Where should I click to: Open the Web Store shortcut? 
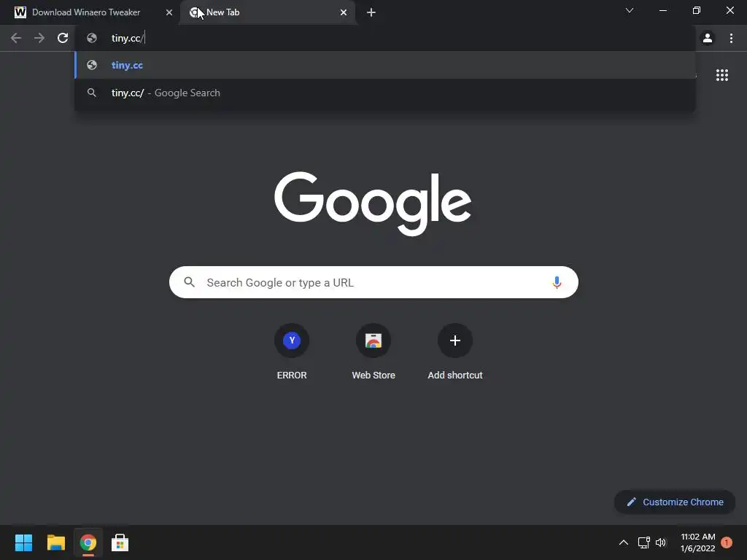coord(373,352)
